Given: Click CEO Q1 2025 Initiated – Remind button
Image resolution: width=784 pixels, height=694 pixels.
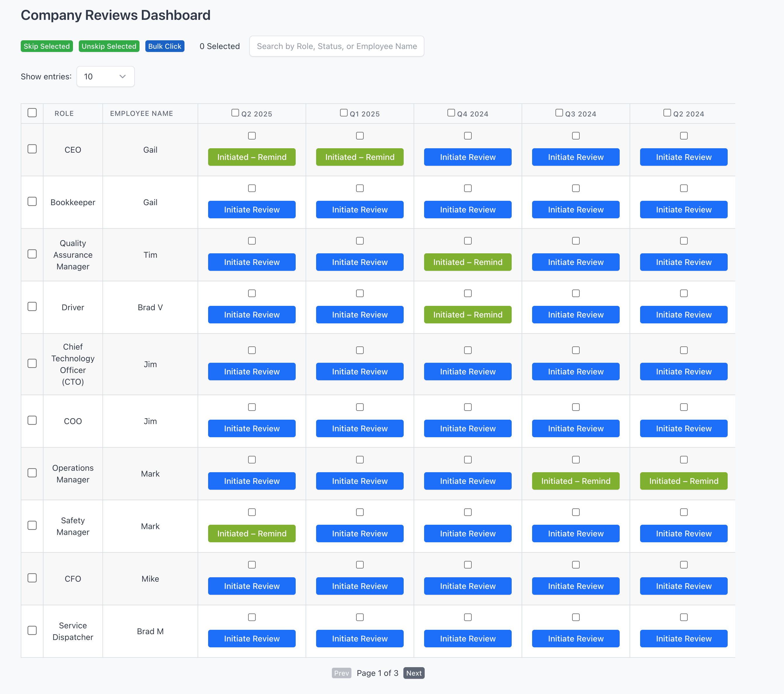Looking at the screenshot, I should pyautogui.click(x=360, y=157).
